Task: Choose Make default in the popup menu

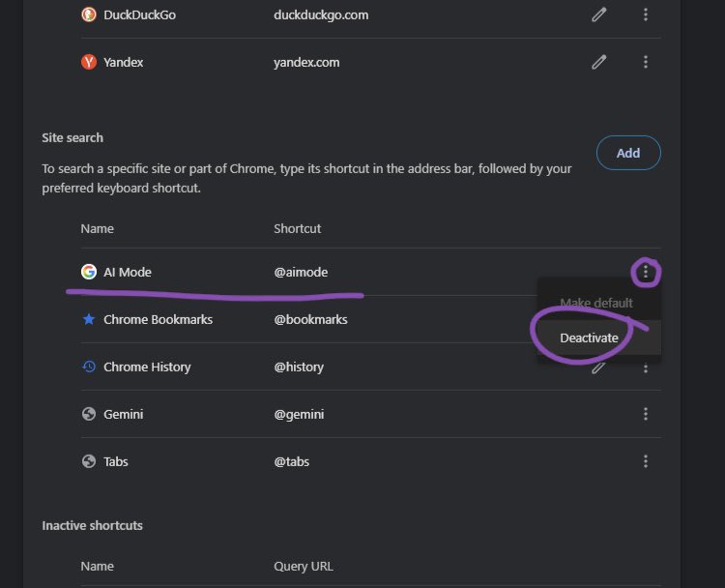Action: tap(598, 303)
